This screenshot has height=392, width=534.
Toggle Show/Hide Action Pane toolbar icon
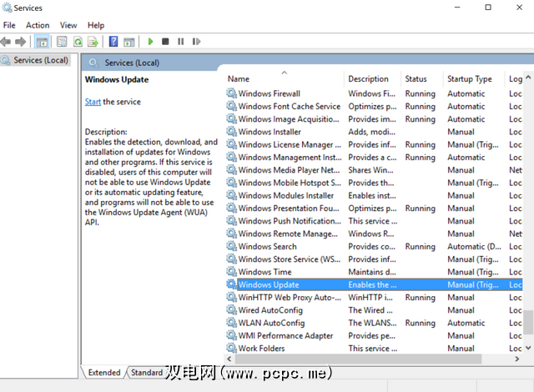129,42
